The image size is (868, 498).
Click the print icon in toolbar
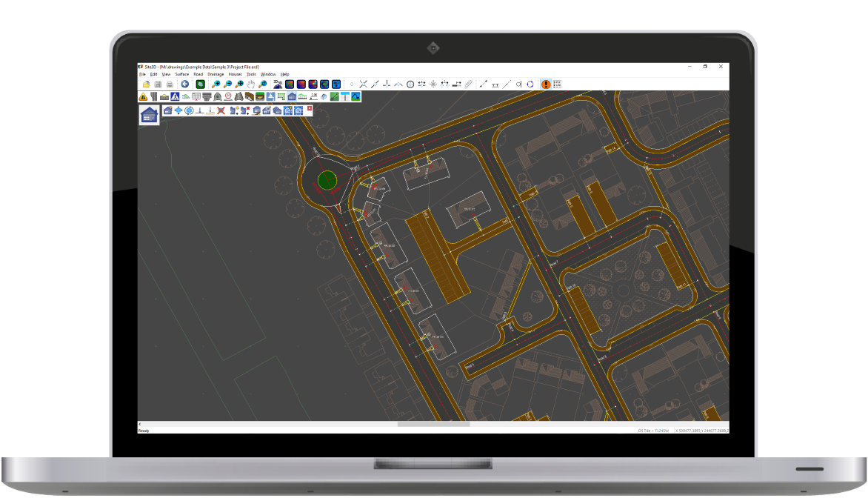(x=170, y=84)
